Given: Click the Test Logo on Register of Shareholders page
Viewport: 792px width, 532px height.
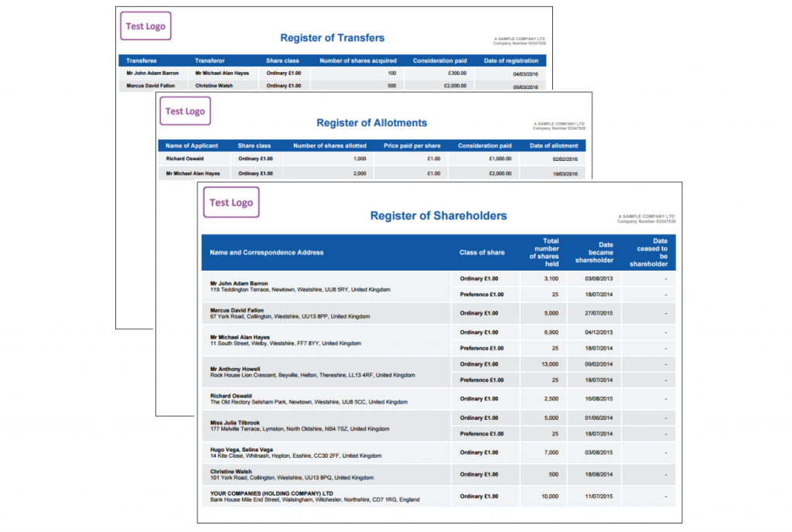Looking at the screenshot, I should coord(231,203).
